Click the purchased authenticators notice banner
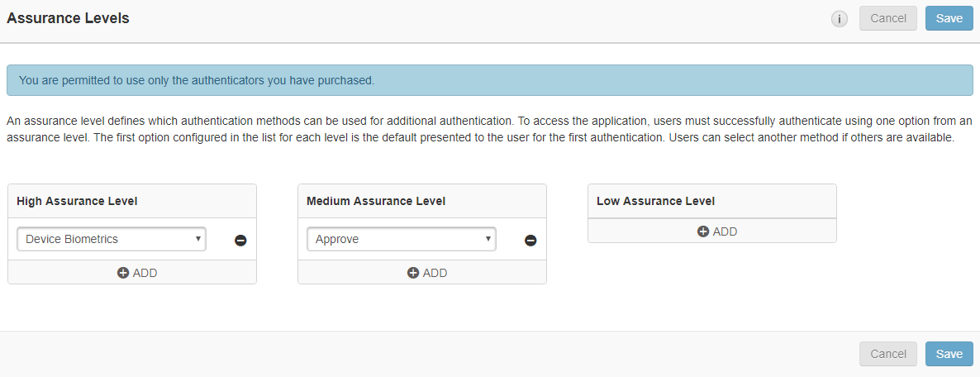 tap(489, 81)
